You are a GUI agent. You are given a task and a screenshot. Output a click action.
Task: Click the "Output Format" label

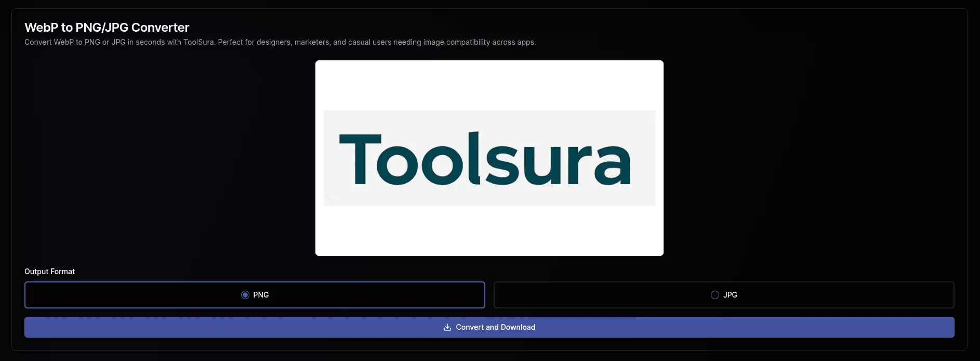pyautogui.click(x=49, y=272)
